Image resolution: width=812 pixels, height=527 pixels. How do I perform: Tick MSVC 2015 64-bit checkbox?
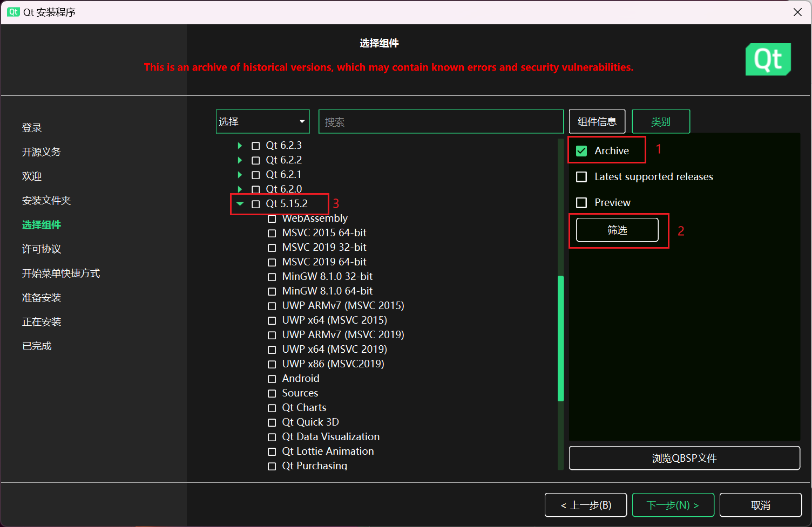click(x=272, y=233)
